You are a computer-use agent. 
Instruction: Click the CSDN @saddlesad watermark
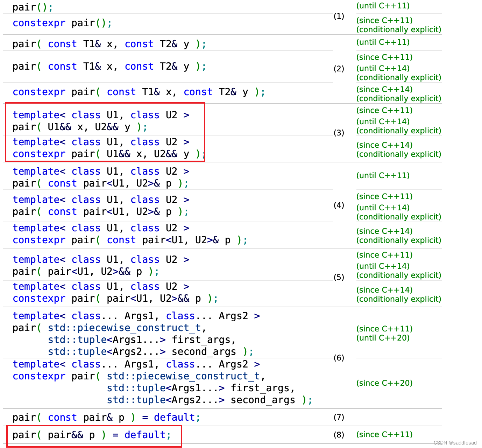tap(454, 442)
